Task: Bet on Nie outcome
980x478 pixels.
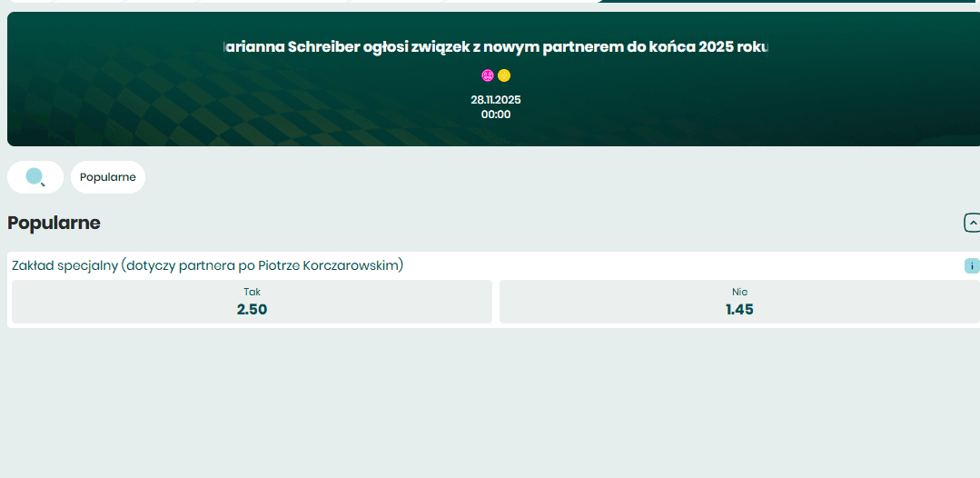Action: [x=739, y=302]
